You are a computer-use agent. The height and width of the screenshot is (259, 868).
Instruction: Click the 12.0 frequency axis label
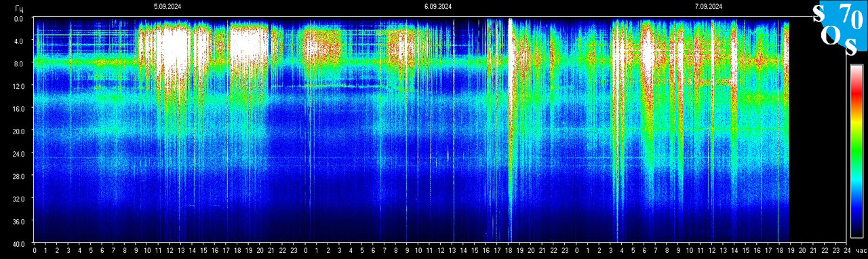[x=19, y=86]
